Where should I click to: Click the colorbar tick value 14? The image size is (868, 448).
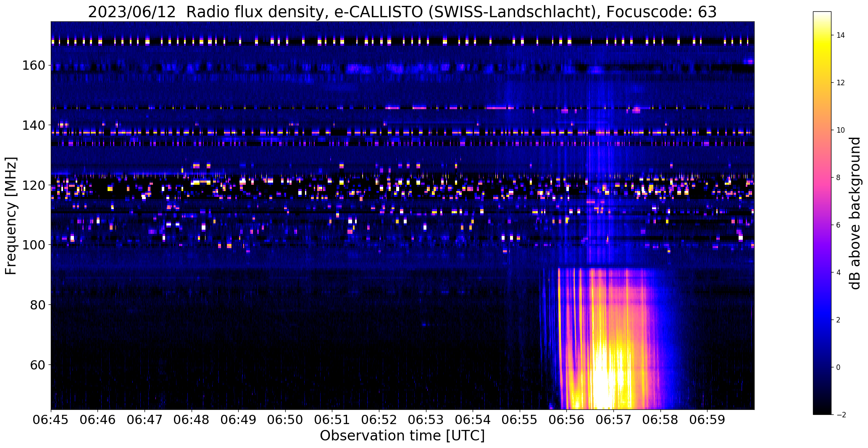pos(841,35)
